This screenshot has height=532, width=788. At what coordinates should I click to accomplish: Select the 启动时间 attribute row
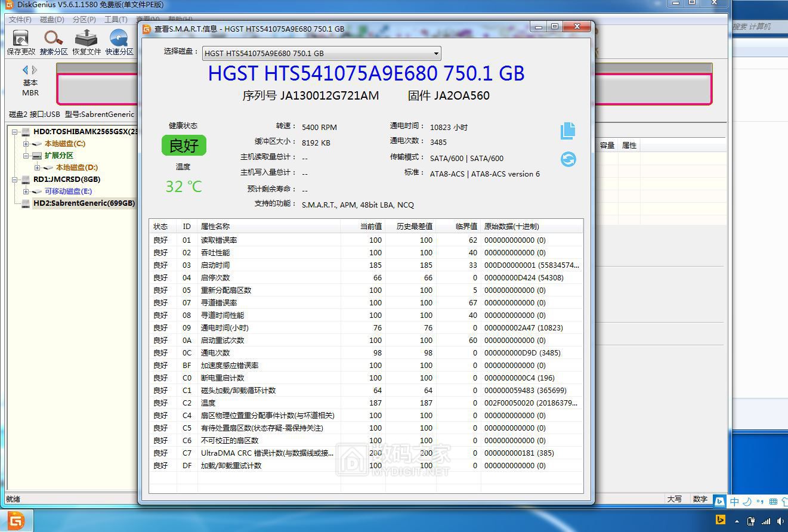[366, 265]
